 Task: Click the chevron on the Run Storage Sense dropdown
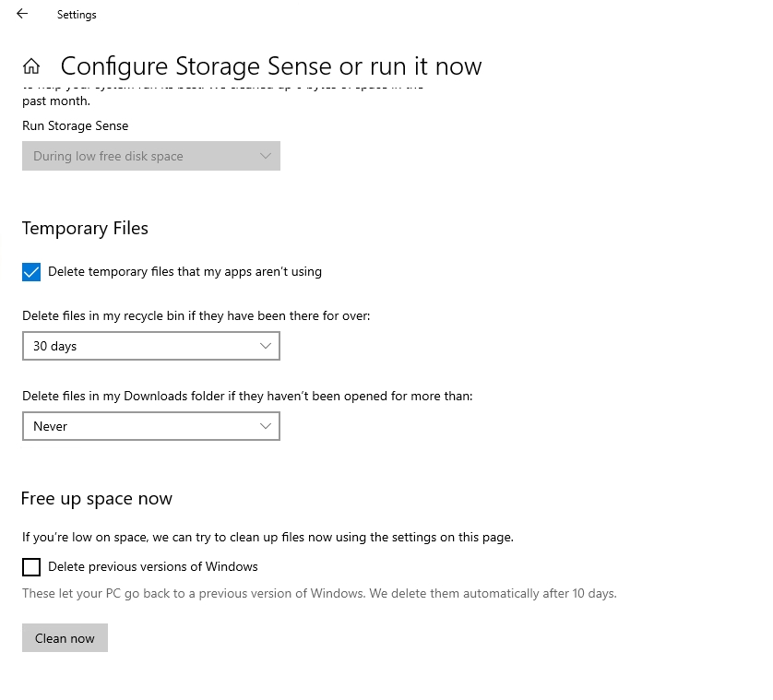(266, 156)
